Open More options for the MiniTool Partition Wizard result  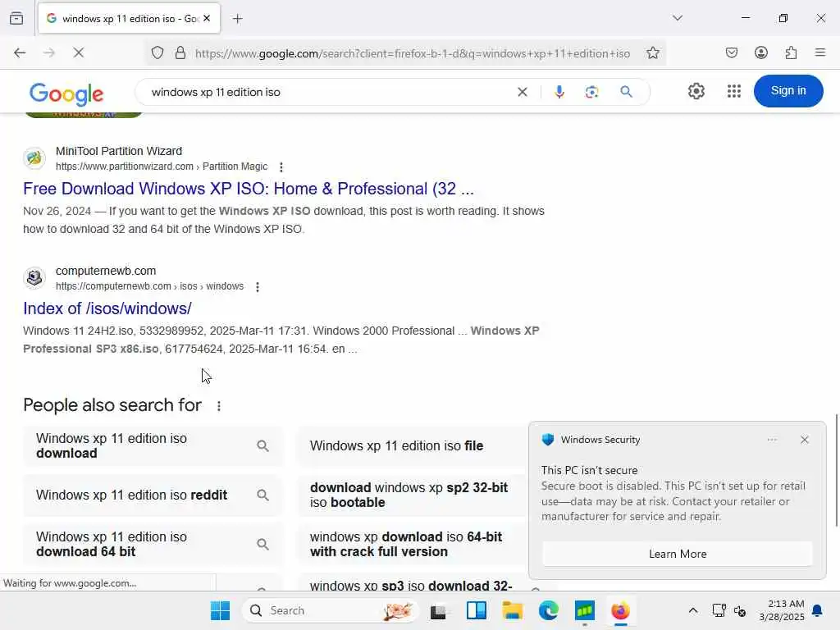(281, 167)
